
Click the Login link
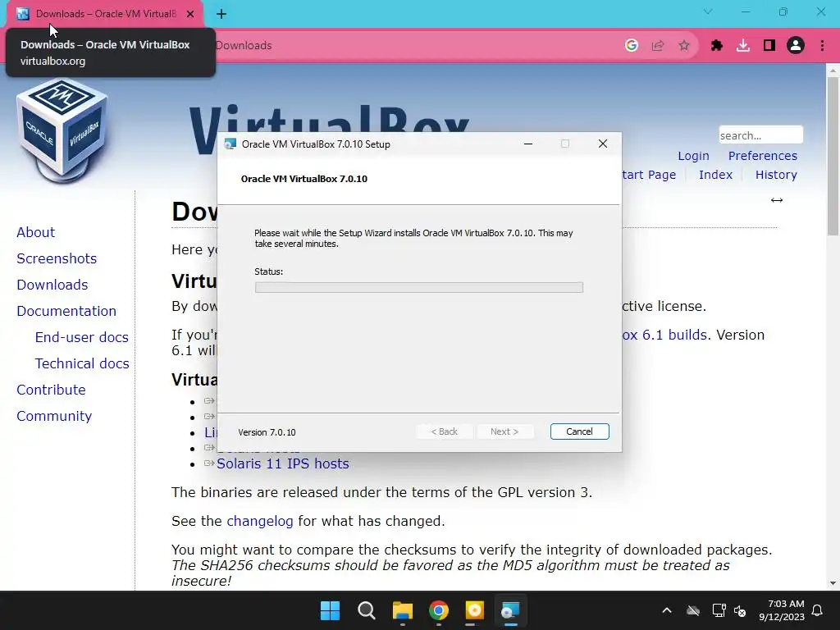693,156
